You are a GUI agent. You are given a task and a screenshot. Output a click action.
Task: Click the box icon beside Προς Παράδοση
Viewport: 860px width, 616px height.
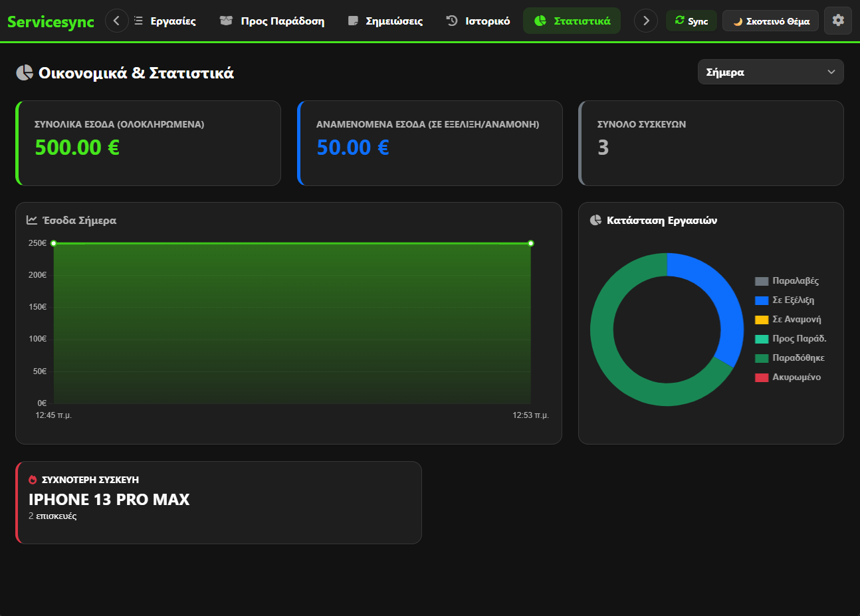tap(227, 21)
